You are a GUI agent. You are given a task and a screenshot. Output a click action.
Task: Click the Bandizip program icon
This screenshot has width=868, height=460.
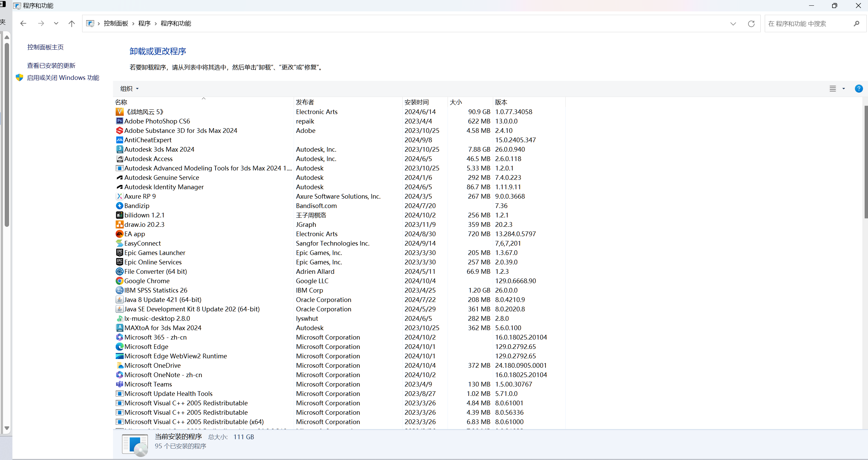pos(119,206)
